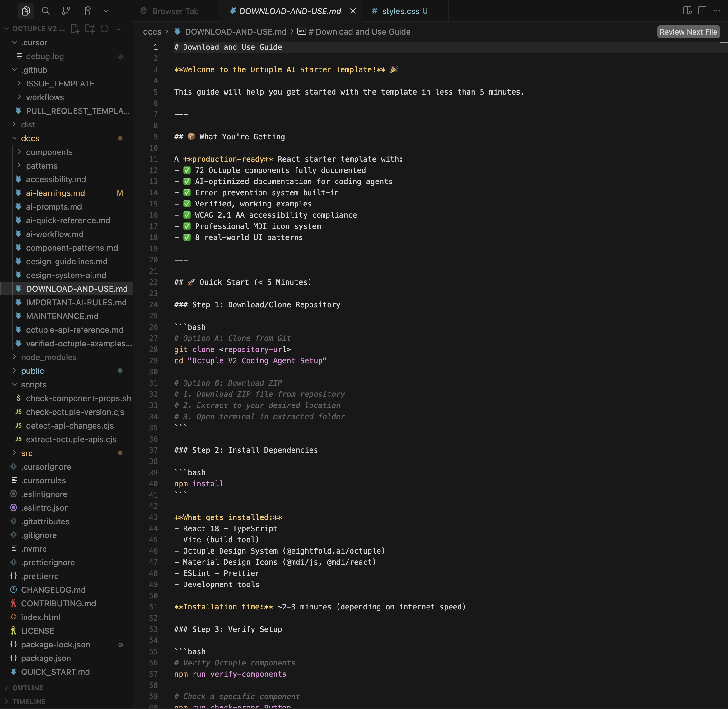
Task: Expand the TIMELINE section
Action: click(x=29, y=702)
